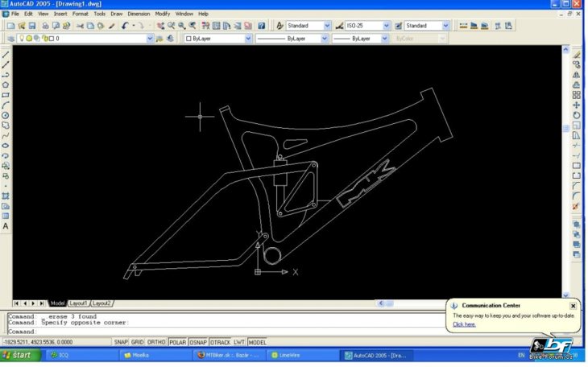Toggle SNAP mode in status bar
This screenshot has height=367, width=588.
pyautogui.click(x=121, y=343)
